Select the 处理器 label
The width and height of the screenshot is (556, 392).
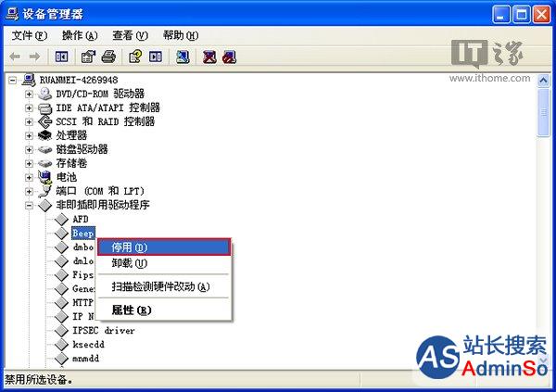pyautogui.click(x=71, y=135)
